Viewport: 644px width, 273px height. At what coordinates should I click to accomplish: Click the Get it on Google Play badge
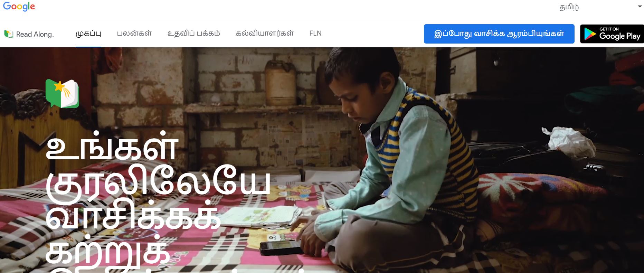coord(612,34)
